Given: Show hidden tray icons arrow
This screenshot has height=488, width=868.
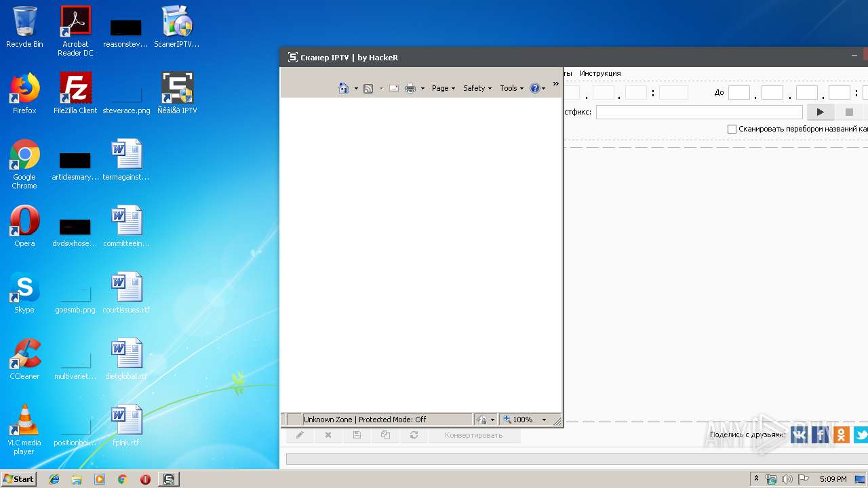Looking at the screenshot, I should (x=756, y=479).
